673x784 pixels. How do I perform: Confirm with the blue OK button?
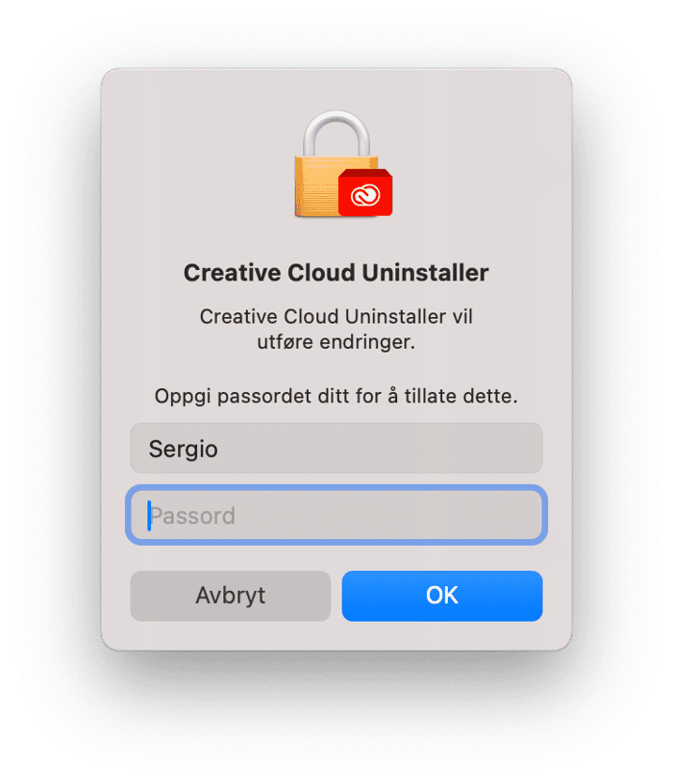click(442, 596)
